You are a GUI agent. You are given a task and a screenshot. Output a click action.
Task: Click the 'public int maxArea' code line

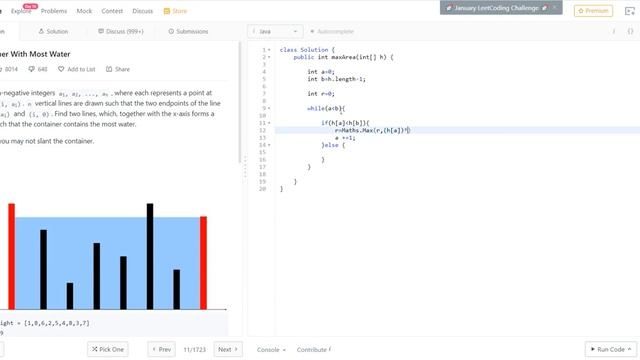point(343,57)
